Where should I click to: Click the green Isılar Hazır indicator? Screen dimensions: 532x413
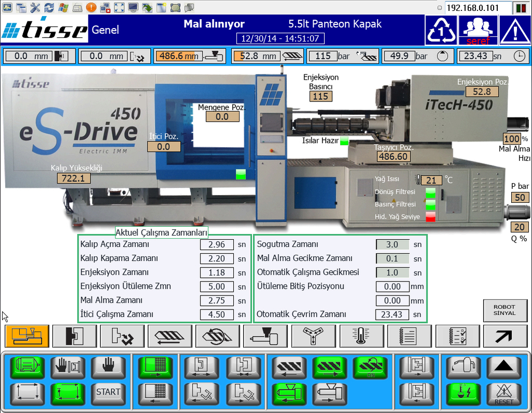pyautogui.click(x=344, y=140)
